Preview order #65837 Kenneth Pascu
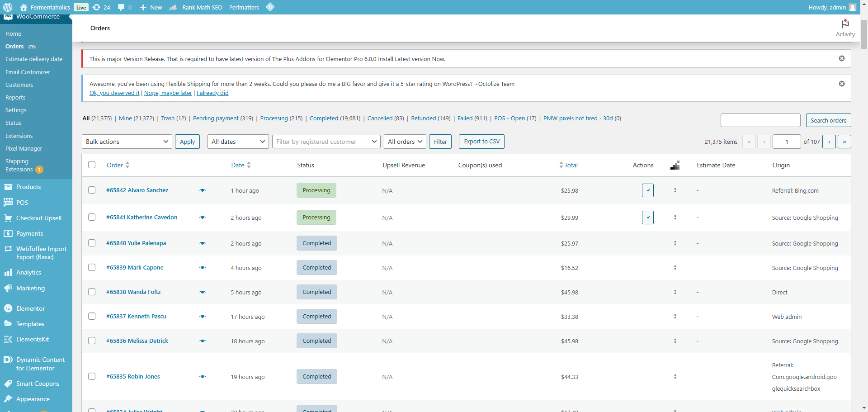This screenshot has width=868, height=412. coord(203,317)
